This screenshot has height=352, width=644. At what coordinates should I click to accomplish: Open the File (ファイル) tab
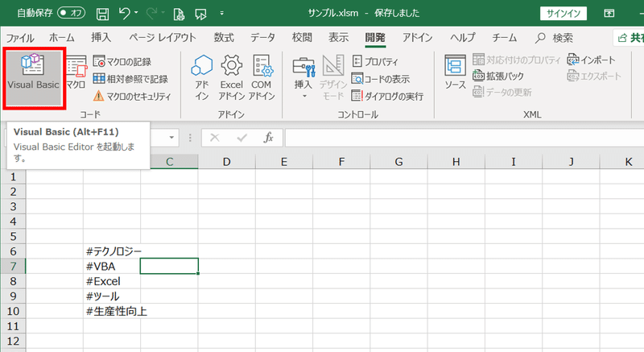[19, 38]
